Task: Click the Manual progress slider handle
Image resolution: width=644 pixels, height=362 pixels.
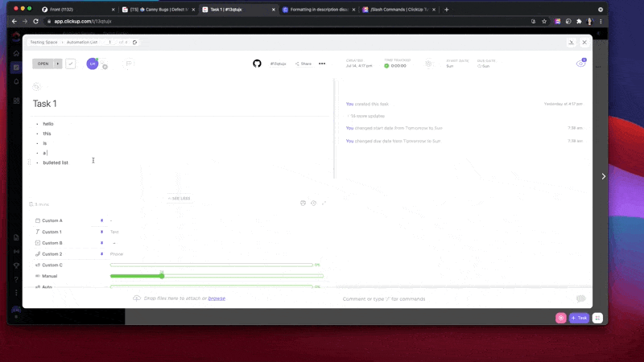Action: (x=162, y=276)
